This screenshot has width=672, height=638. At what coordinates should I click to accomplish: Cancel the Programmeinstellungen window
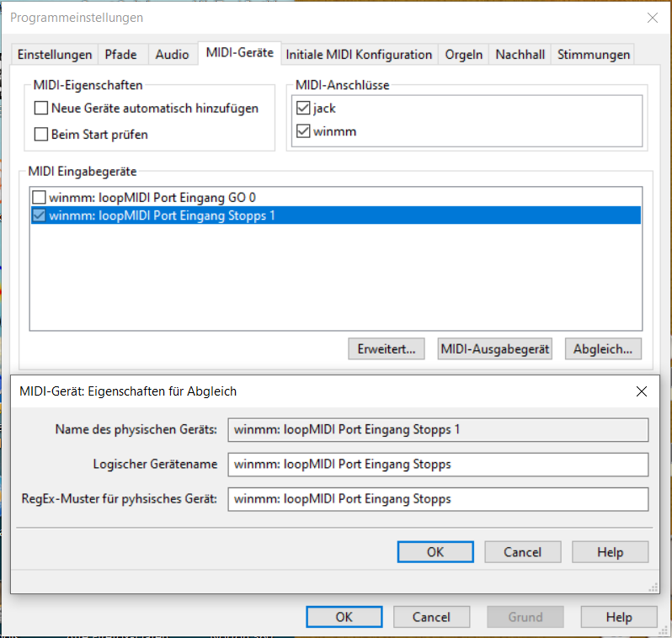(431, 617)
